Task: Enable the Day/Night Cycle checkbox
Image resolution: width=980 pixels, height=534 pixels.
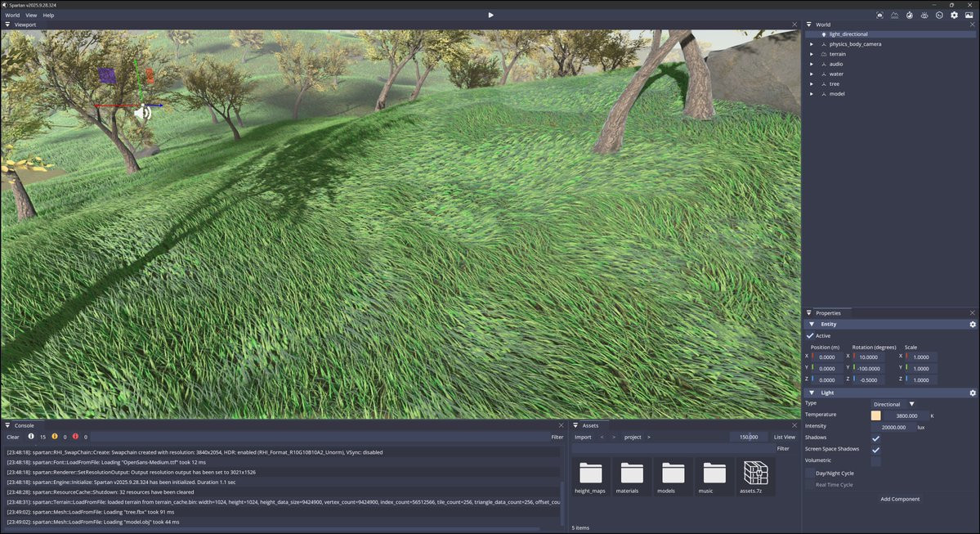Action: tap(810, 473)
